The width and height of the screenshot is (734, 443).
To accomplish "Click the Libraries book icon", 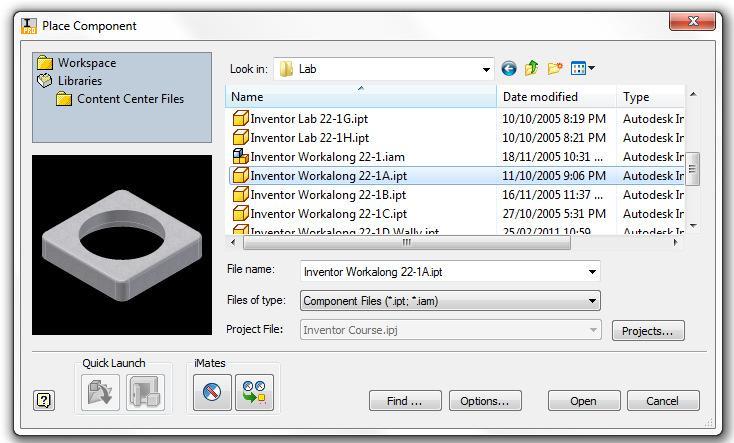I will (x=45, y=81).
